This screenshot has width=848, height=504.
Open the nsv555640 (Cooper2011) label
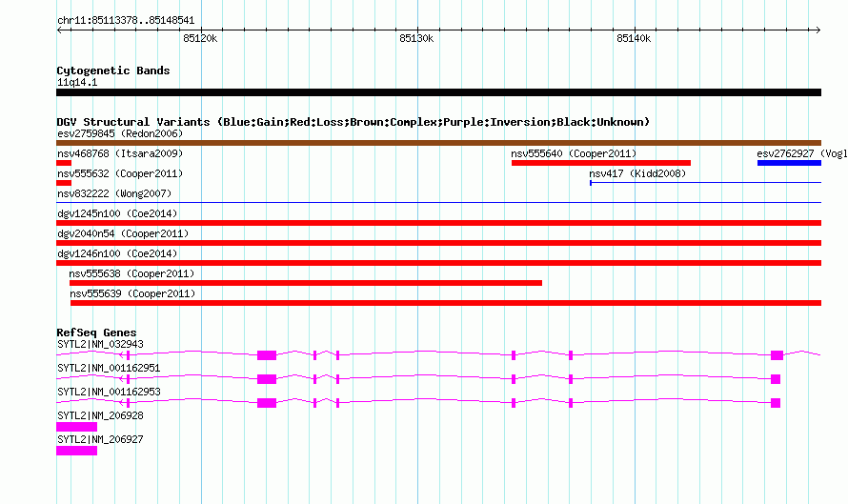574,153
